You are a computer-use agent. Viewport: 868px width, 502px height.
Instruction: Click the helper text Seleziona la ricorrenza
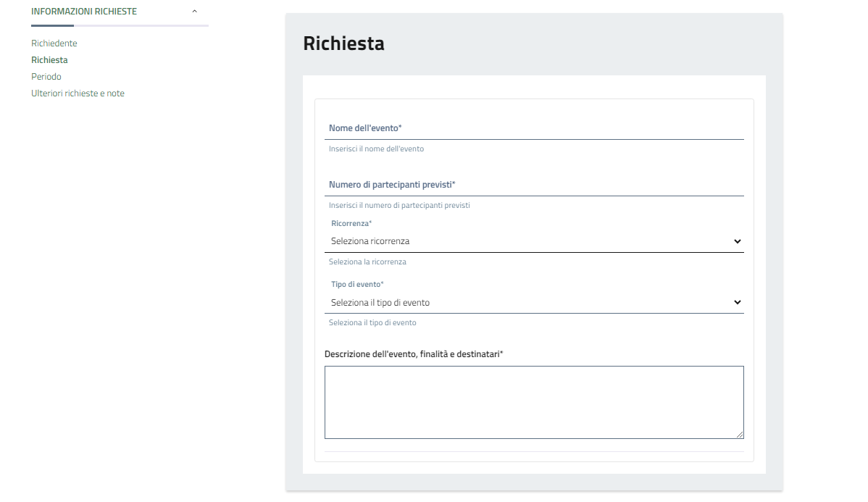click(367, 262)
